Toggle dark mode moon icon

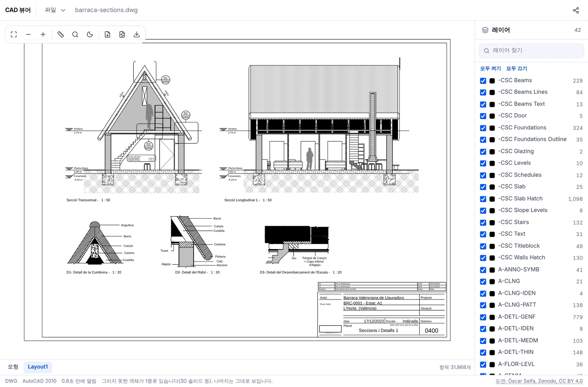pos(90,35)
